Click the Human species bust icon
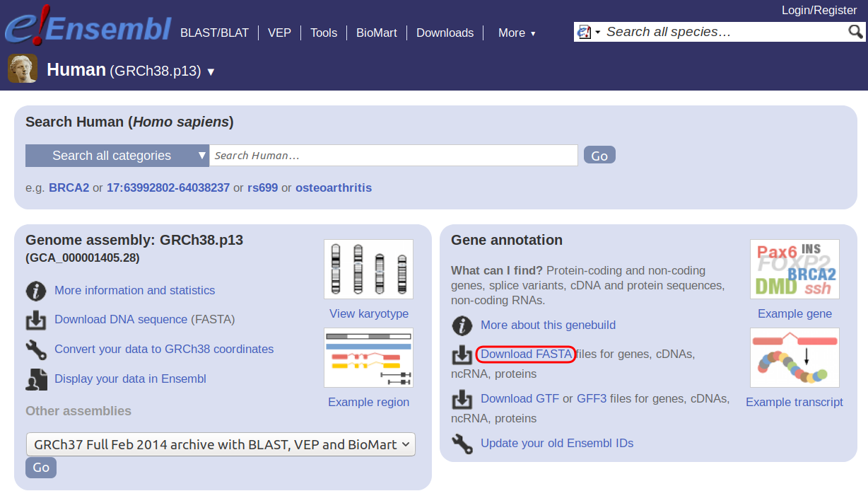Screen dimensions: 868x491 click(x=23, y=69)
